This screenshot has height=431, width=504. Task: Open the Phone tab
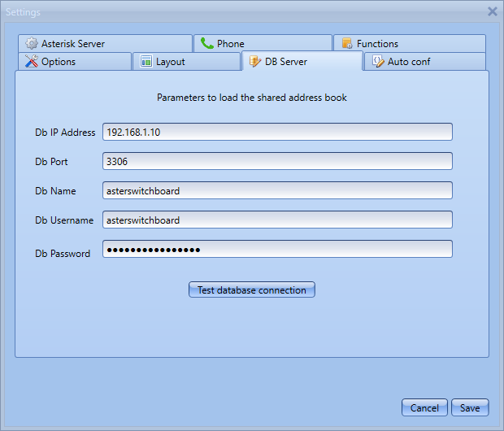[x=263, y=43]
